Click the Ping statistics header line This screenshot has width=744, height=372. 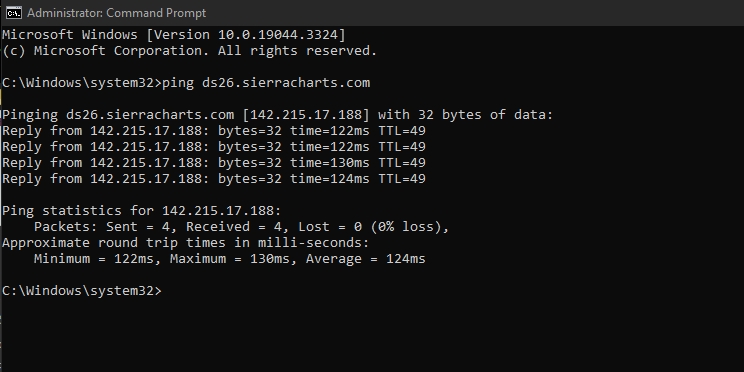142,211
